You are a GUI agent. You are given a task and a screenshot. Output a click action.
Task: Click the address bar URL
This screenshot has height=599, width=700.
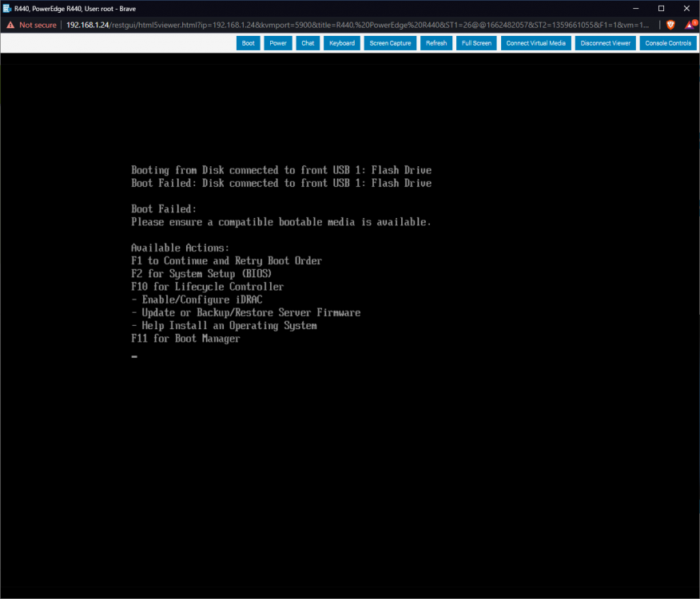(357, 25)
